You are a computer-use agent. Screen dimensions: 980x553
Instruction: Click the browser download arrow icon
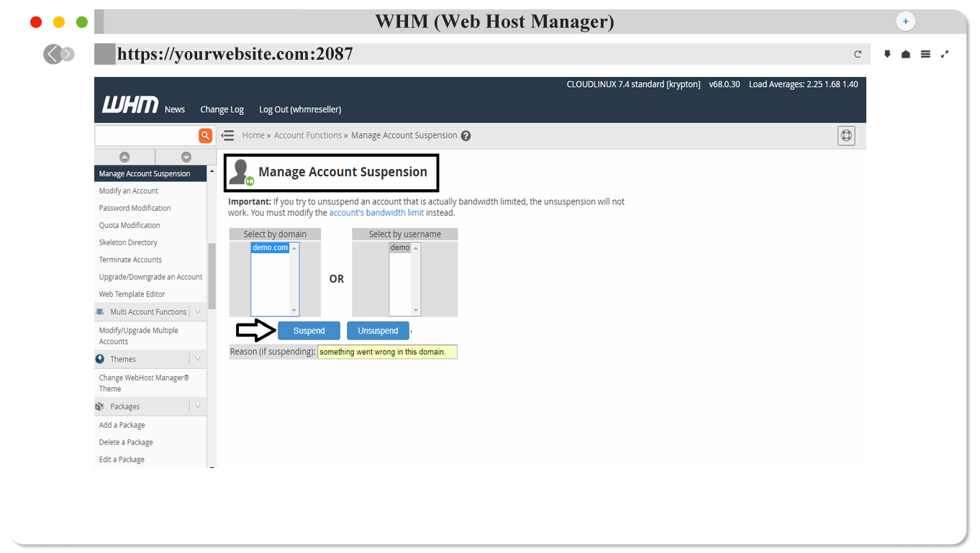(887, 54)
